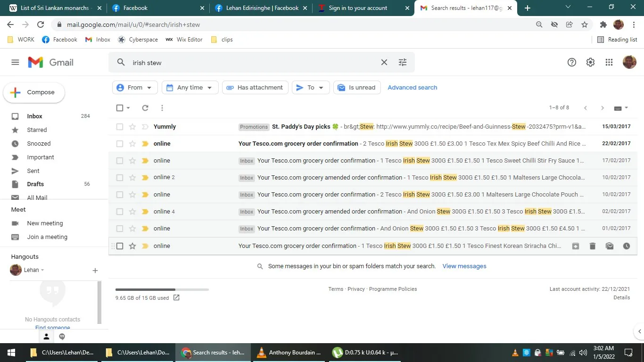Viewport: 644px width, 362px height.
Task: Expand the From filter options
Action: pos(134,87)
